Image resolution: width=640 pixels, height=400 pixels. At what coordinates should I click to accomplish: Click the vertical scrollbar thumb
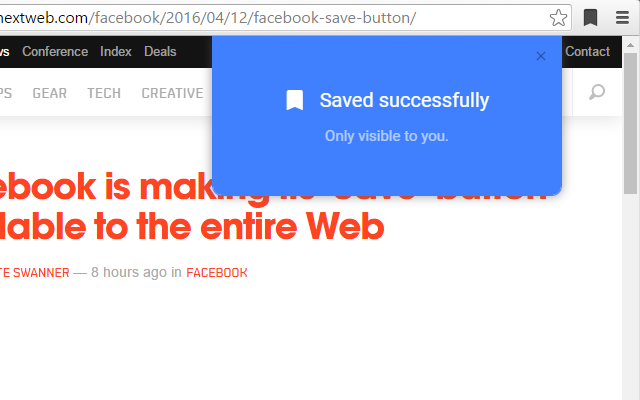(631, 123)
